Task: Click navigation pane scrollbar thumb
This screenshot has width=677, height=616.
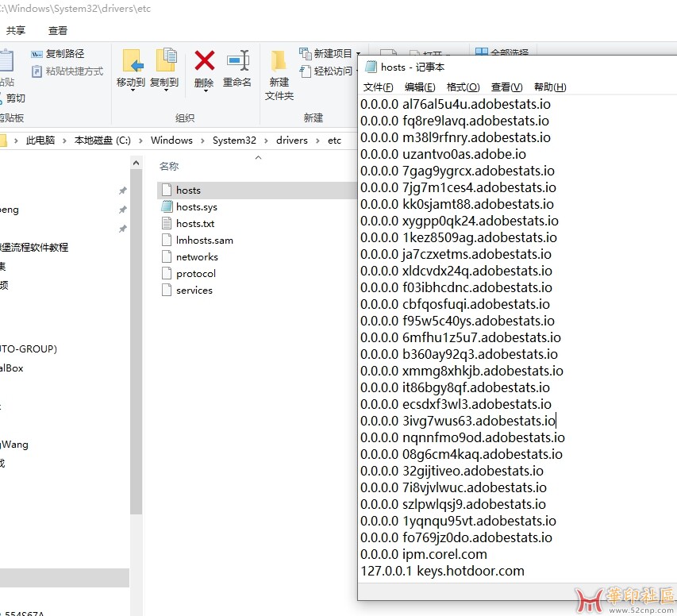Action: click(136, 341)
